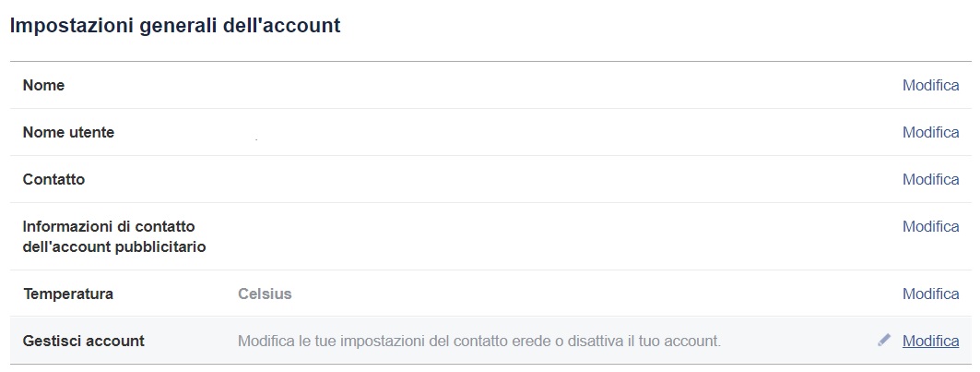Viewport: 980px width, 372px height.
Task: Click the blank value area in Nome utente row
Action: click(562, 132)
